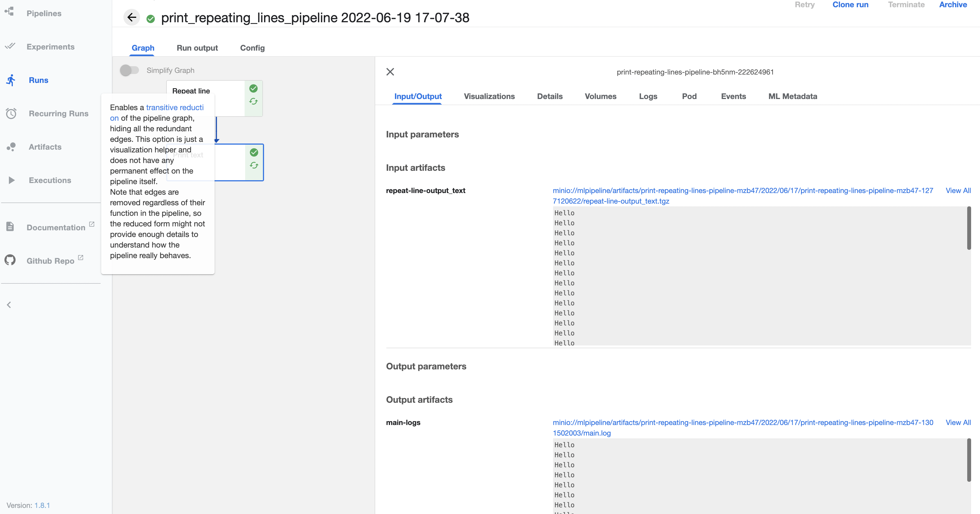
Task: Switch to the Run output tab
Action: point(197,48)
